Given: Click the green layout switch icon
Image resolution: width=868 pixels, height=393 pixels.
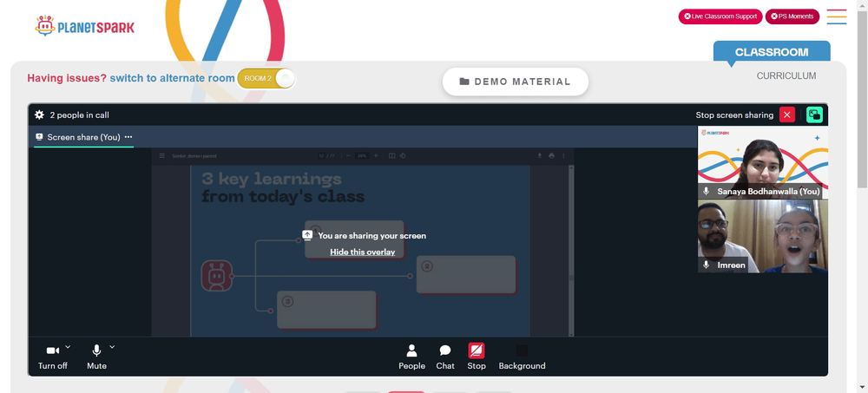Looking at the screenshot, I should click(814, 115).
